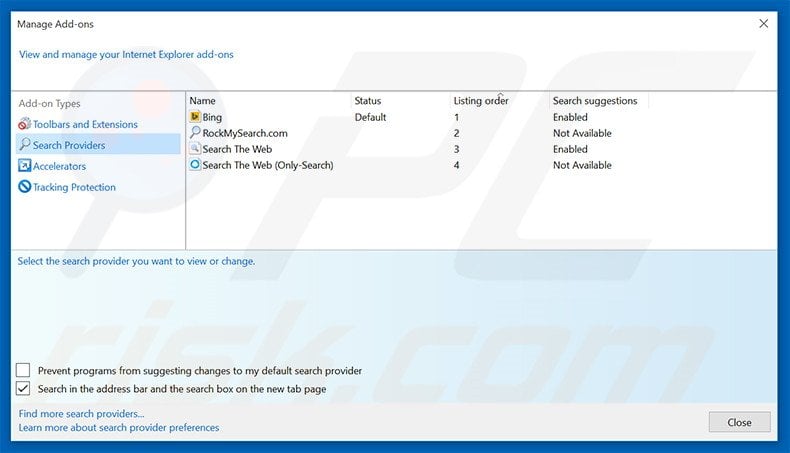Click the Search The Web (Only-Search) icon

click(x=195, y=165)
